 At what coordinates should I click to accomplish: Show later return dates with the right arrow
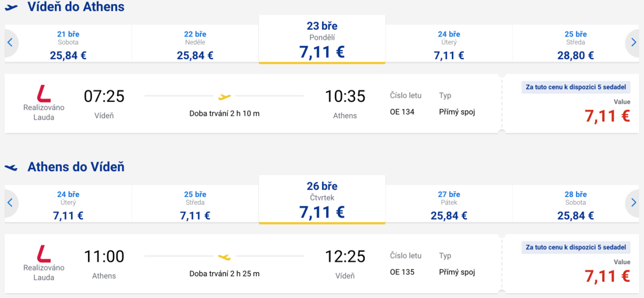(634, 203)
